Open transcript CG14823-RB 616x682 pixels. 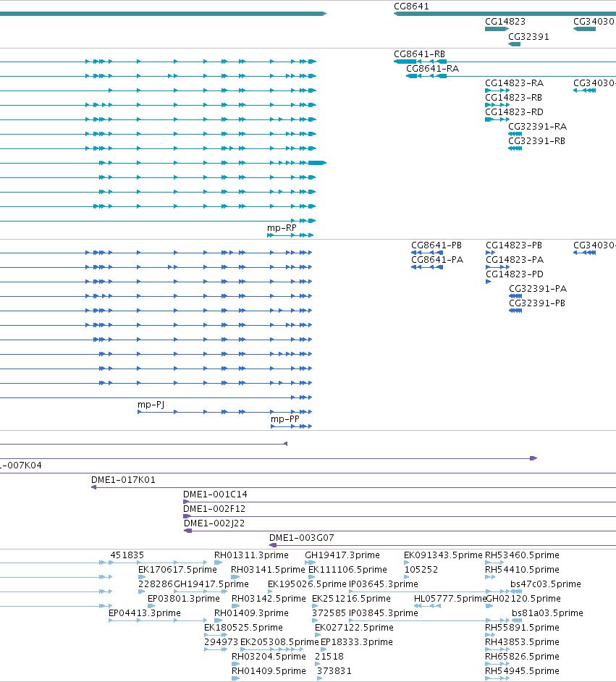click(513, 98)
